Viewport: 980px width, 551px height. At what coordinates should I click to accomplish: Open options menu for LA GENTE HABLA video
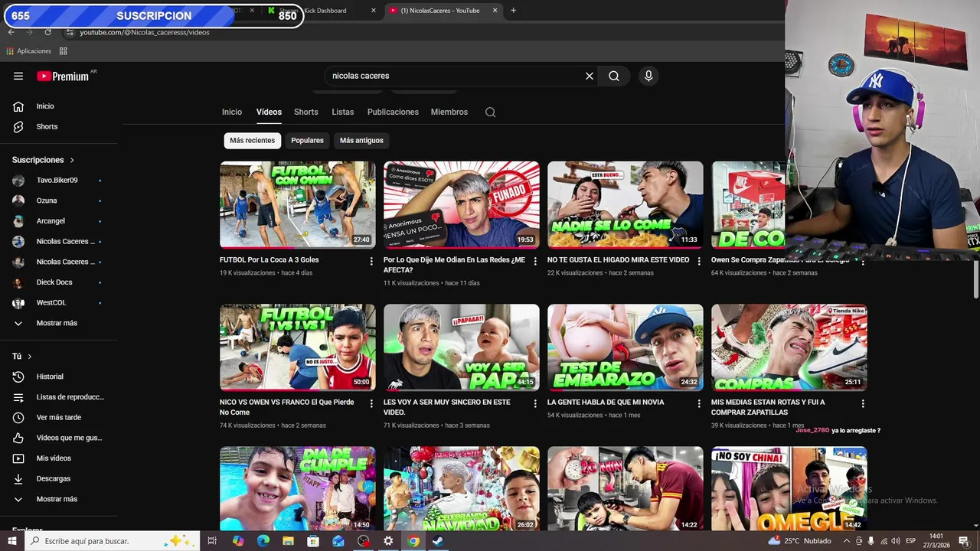[x=699, y=403]
